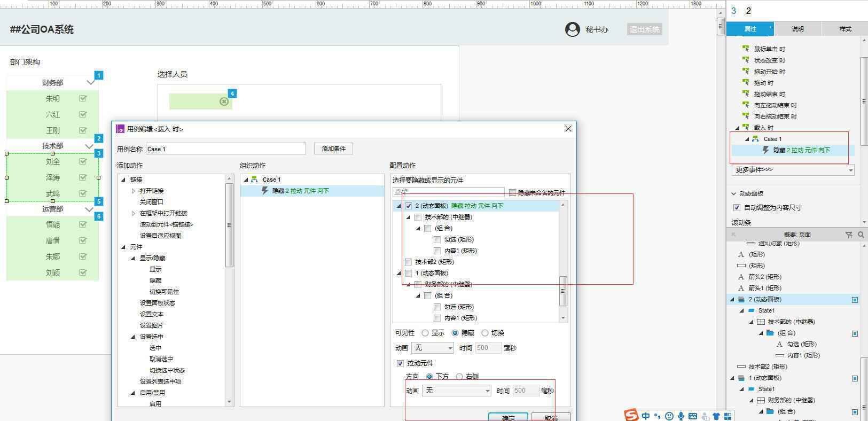The image size is (868, 421).
Task: Open the 动画 dropdown next to 可见性 options
Action: pos(433,348)
